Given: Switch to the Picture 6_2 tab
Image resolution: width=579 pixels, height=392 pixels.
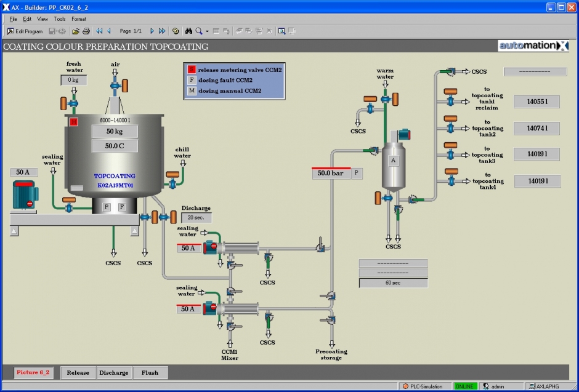Looking at the screenshot, I should 33,372.
